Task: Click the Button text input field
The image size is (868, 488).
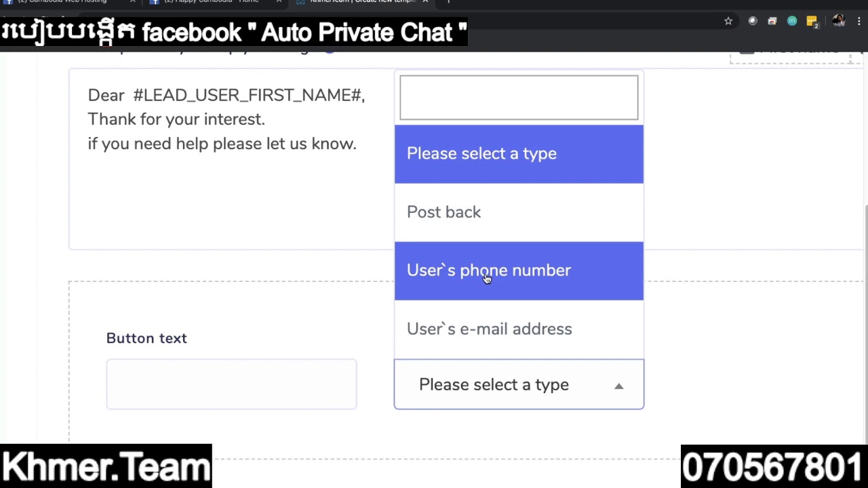Action: [x=231, y=384]
